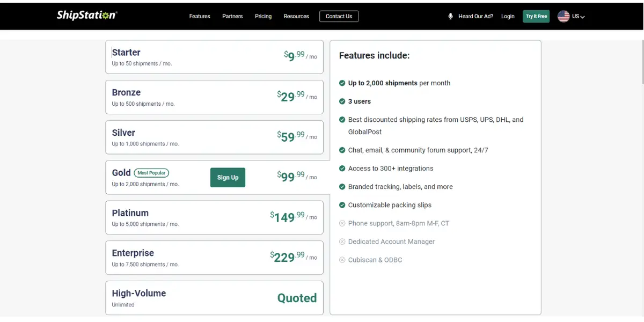Click the $9.99 / mo Starter price
This screenshot has height=322, width=644.
click(301, 56)
